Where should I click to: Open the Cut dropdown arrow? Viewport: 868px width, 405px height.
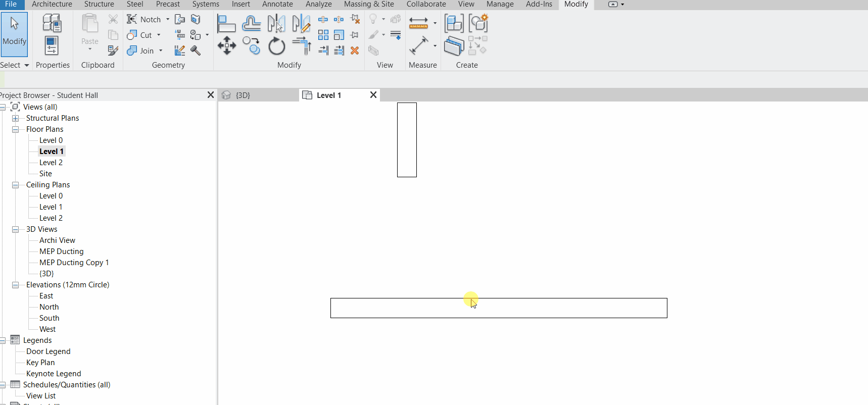pyautogui.click(x=159, y=35)
